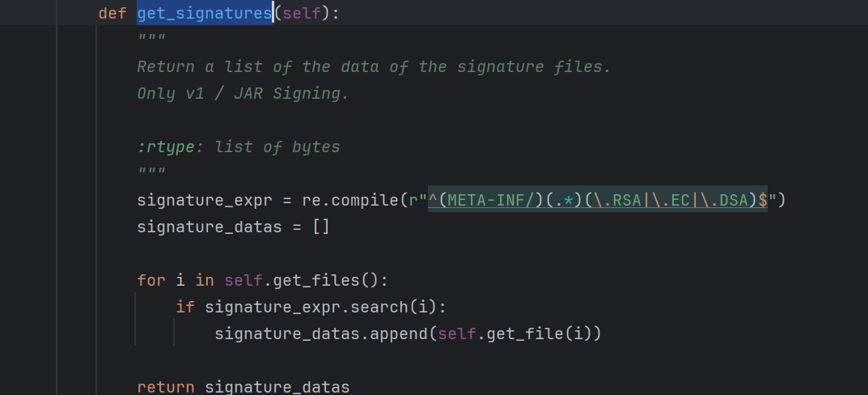Click the 'Only v1 / JAR Signing.' comment line
The image size is (868, 395).
click(243, 93)
